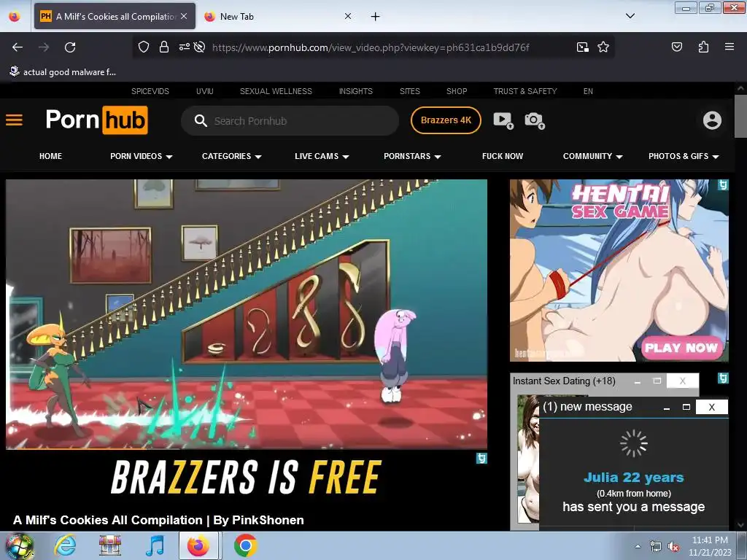Open the INSIGHTS link
Viewport: 747px width, 560px height.
356,91
